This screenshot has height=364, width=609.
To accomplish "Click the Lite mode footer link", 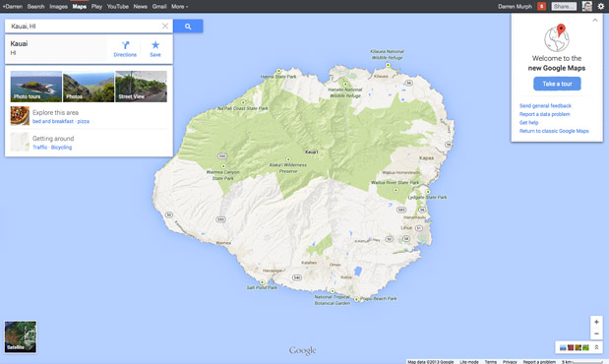I will click(469, 362).
